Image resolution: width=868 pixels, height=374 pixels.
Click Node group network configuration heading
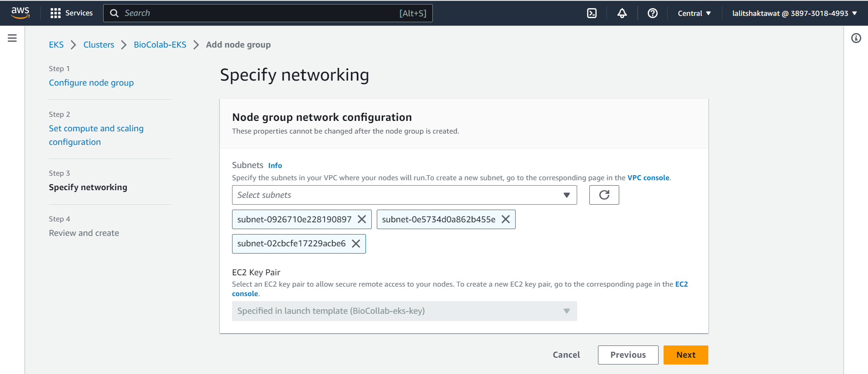point(322,117)
